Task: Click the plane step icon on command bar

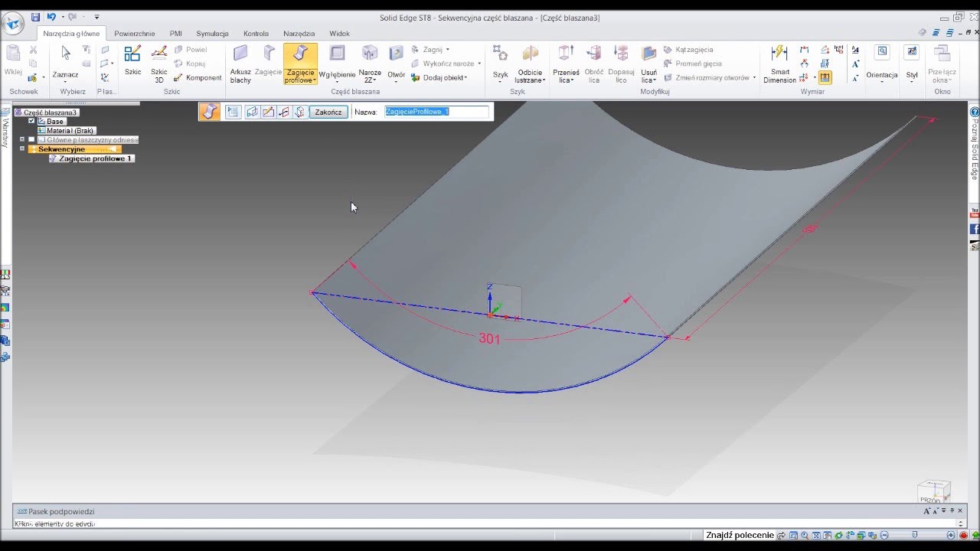Action: click(252, 112)
